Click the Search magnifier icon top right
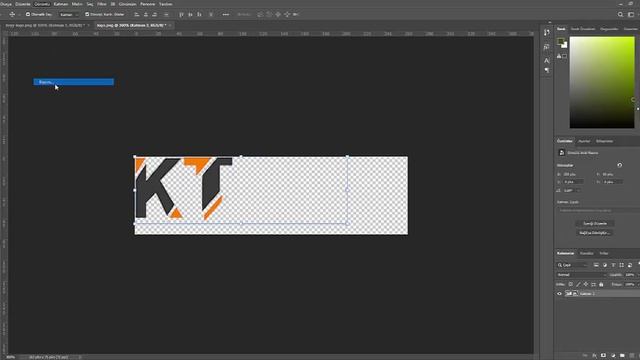 pos(620,14)
